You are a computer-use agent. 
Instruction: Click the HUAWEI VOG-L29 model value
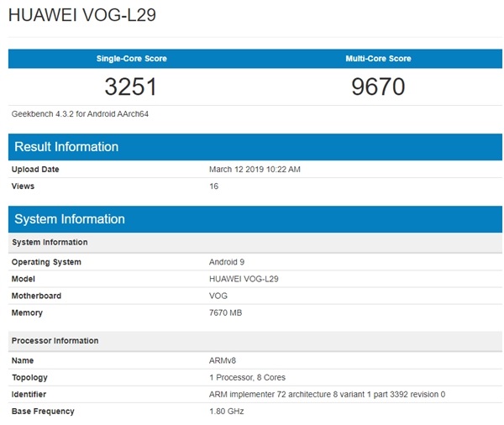(244, 279)
